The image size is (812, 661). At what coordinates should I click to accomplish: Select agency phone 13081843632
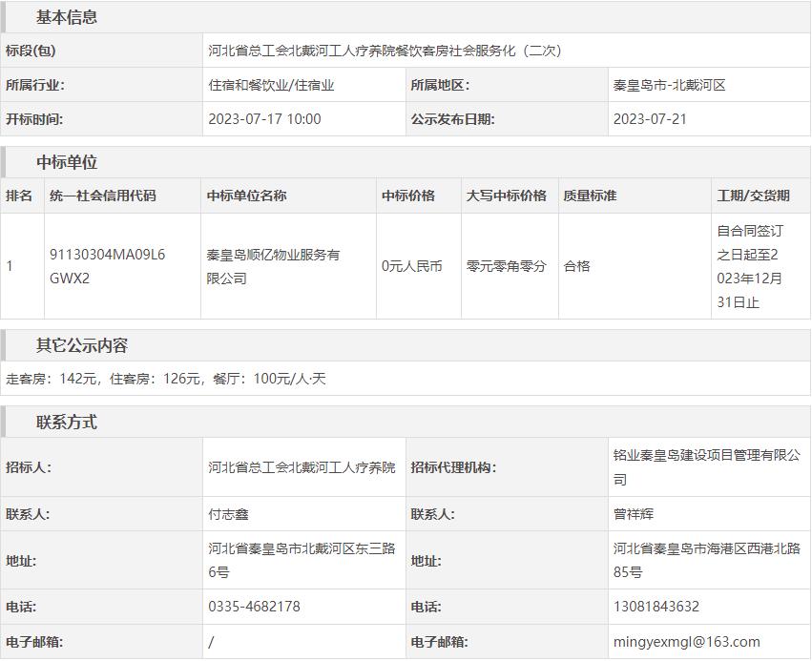(656, 606)
